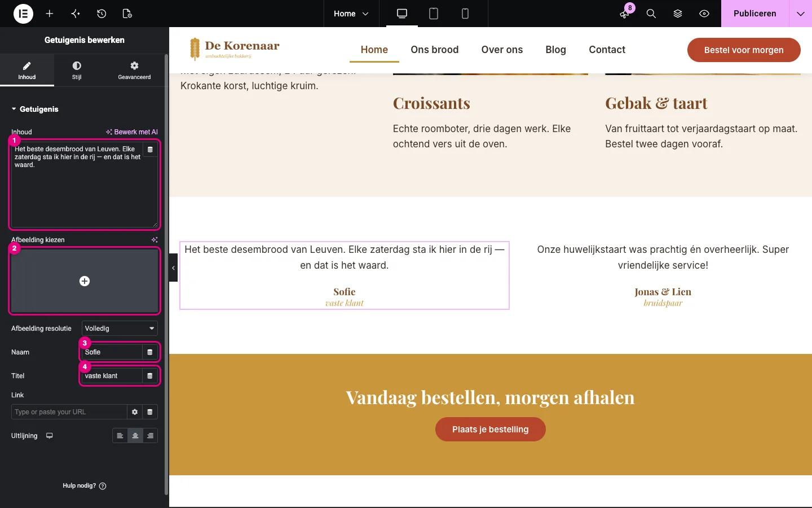Viewport: 812px width, 508px height.
Task: Open dynamic tags for the Naam field
Action: [150, 352]
